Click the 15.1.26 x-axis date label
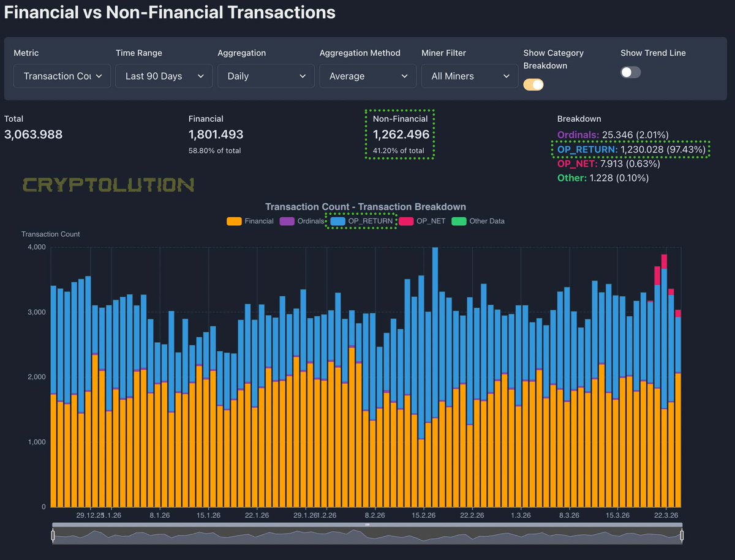 click(x=208, y=515)
